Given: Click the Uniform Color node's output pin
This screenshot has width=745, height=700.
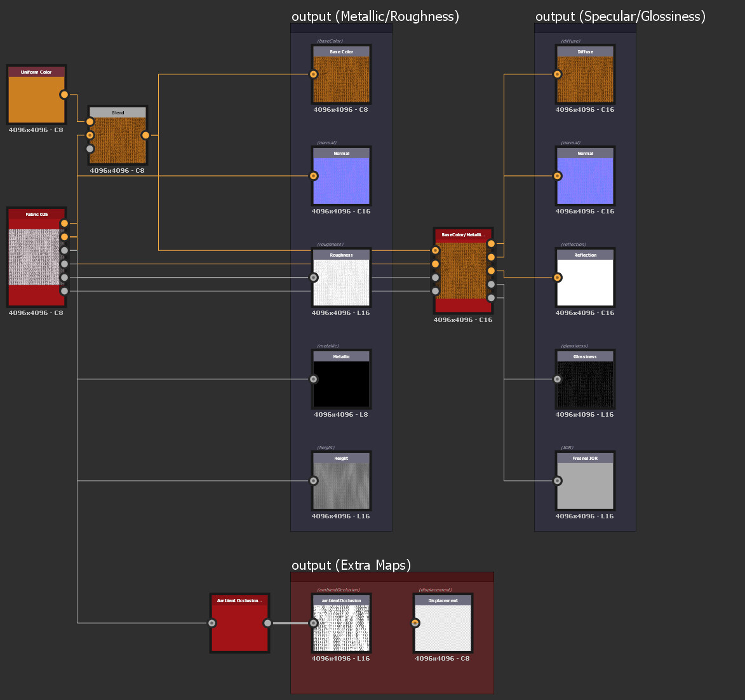Looking at the screenshot, I should click(x=64, y=95).
